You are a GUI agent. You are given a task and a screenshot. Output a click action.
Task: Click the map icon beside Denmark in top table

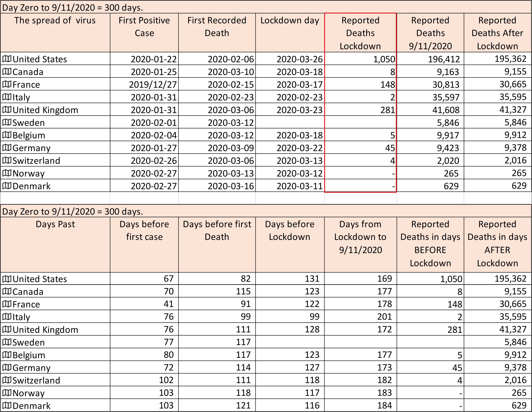click(7, 185)
